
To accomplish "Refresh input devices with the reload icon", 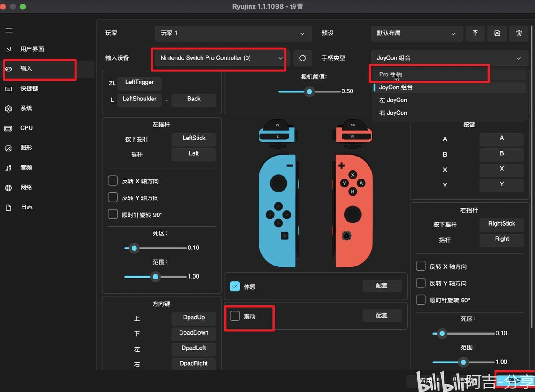I will pyautogui.click(x=303, y=58).
